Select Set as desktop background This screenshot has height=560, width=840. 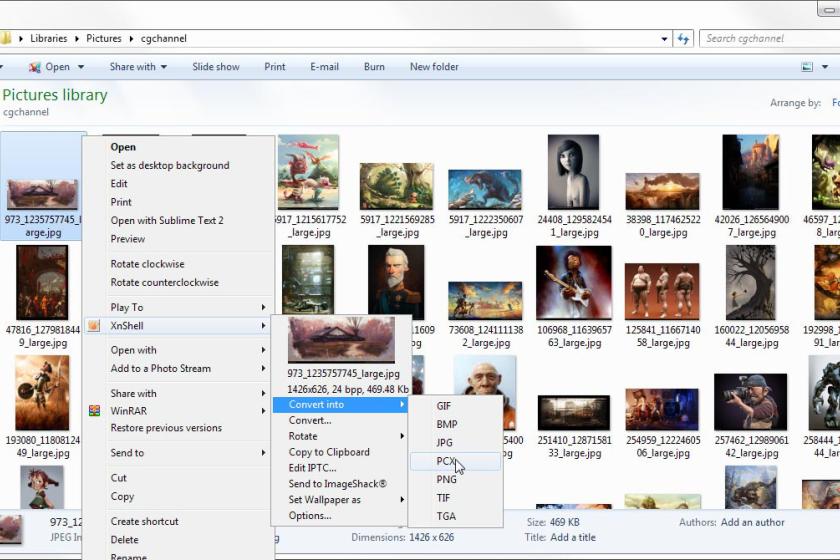pos(170,165)
